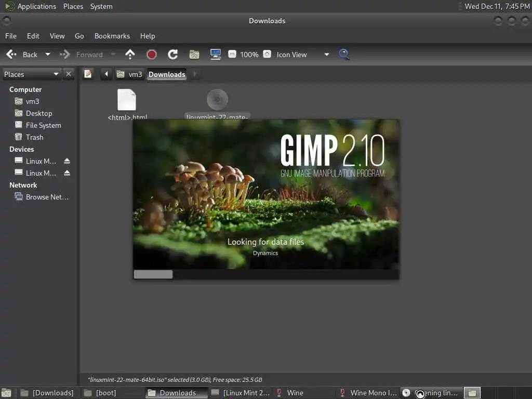This screenshot has width=532, height=399.
Task: Switch to Wine Mono I... taskbar window
Action: point(368,393)
